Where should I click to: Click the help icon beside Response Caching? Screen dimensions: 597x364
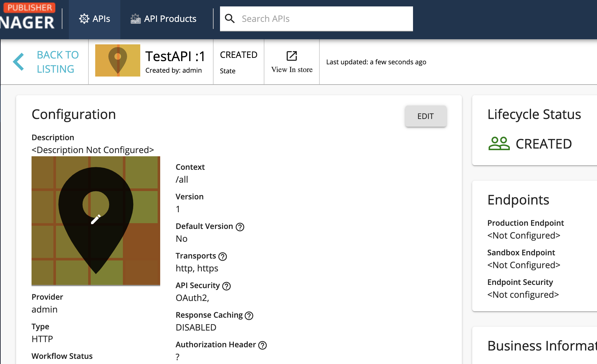click(x=249, y=316)
